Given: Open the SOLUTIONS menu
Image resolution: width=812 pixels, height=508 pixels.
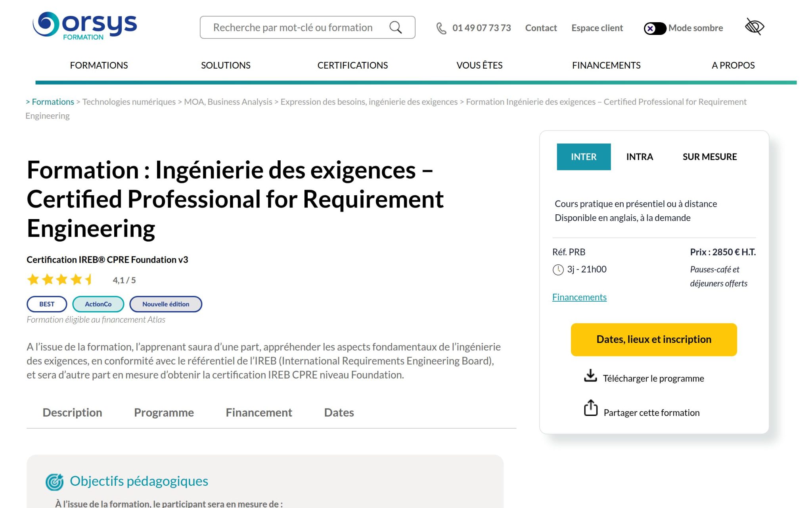Looking at the screenshot, I should coord(226,65).
